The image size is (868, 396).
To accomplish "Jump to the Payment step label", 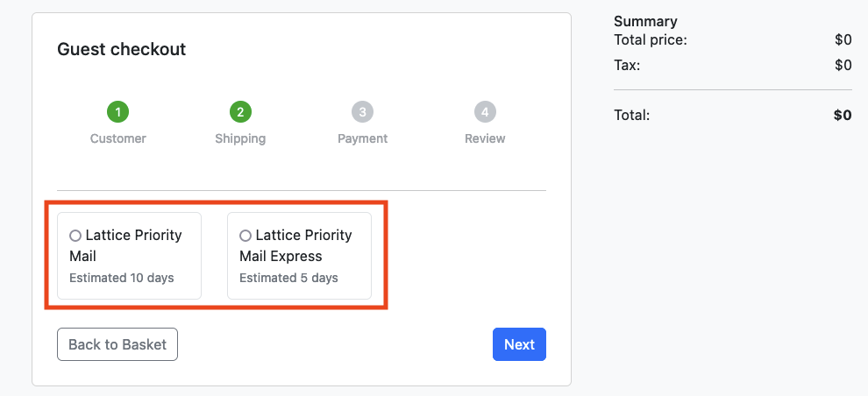I will point(363,138).
